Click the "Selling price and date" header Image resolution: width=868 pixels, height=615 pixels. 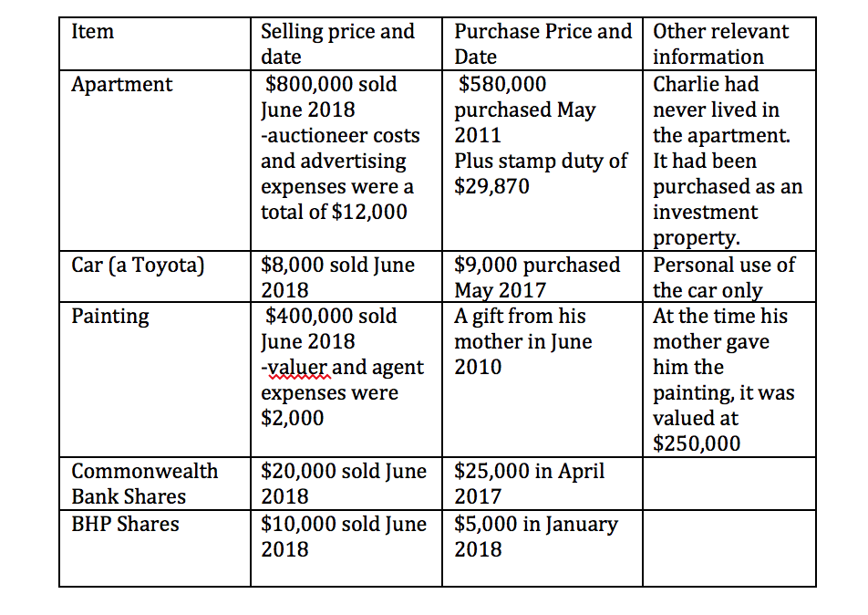pyautogui.click(x=337, y=44)
